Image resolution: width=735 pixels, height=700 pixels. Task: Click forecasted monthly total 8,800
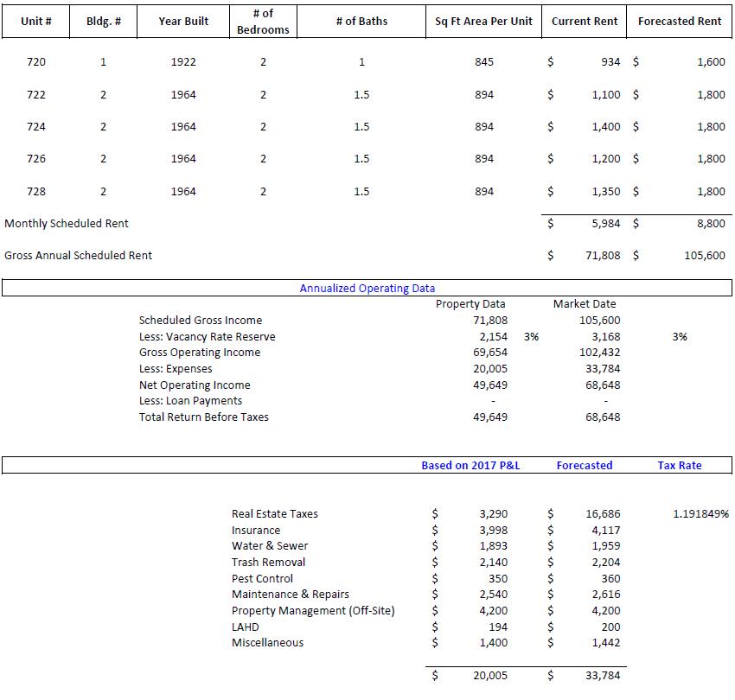click(x=711, y=224)
